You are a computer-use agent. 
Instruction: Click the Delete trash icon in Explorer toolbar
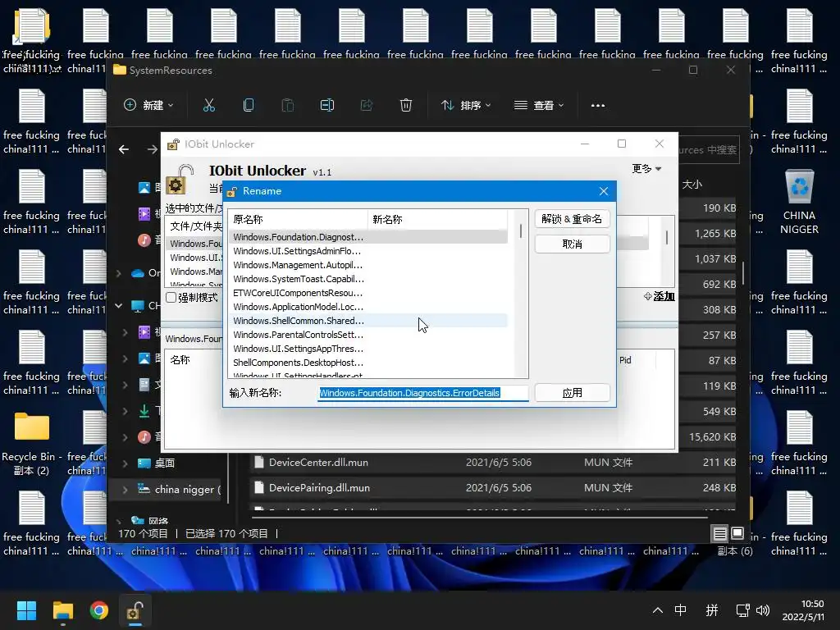click(x=406, y=106)
